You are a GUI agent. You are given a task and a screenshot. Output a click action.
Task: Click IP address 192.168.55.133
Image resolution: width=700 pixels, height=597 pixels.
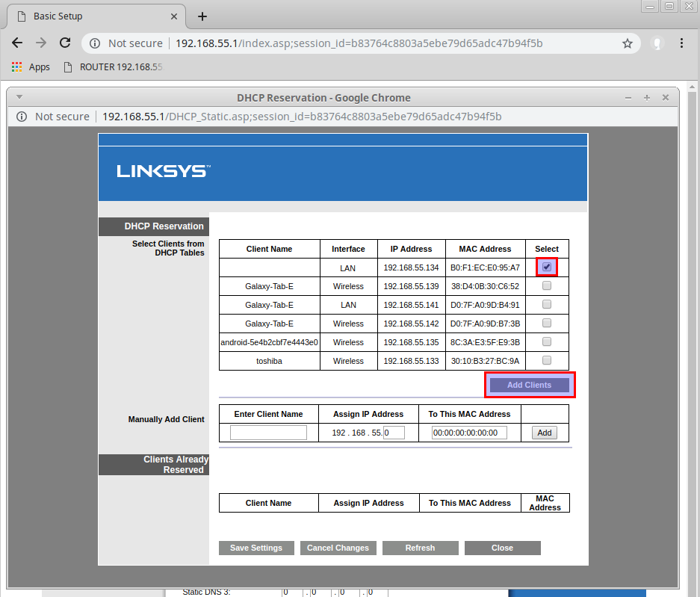411,361
